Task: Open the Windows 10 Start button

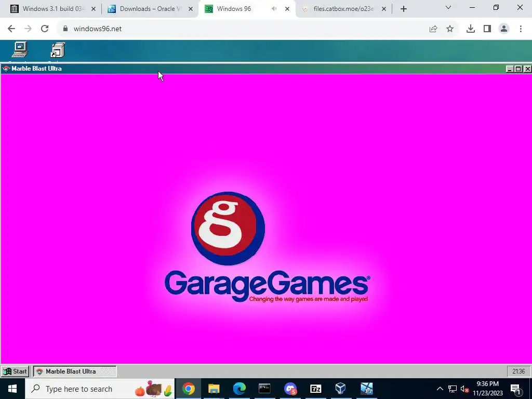Action: 12,389
